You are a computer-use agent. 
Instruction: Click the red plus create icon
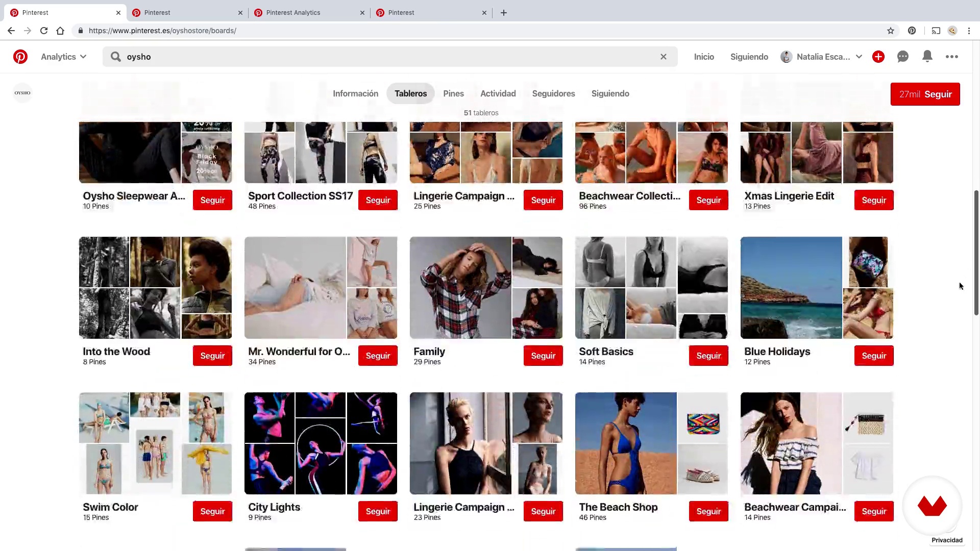(878, 57)
